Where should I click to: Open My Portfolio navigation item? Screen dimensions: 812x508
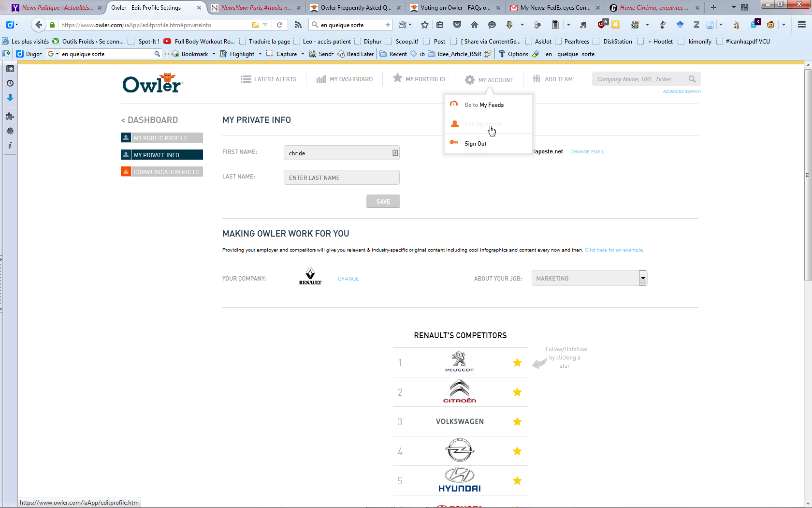[x=419, y=79]
